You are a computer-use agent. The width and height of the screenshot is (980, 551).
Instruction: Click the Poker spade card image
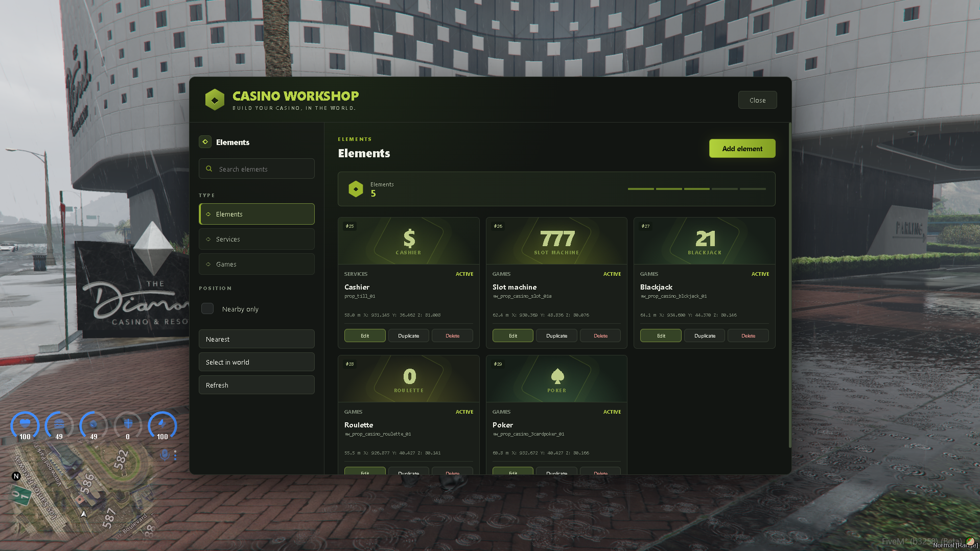[556, 379]
